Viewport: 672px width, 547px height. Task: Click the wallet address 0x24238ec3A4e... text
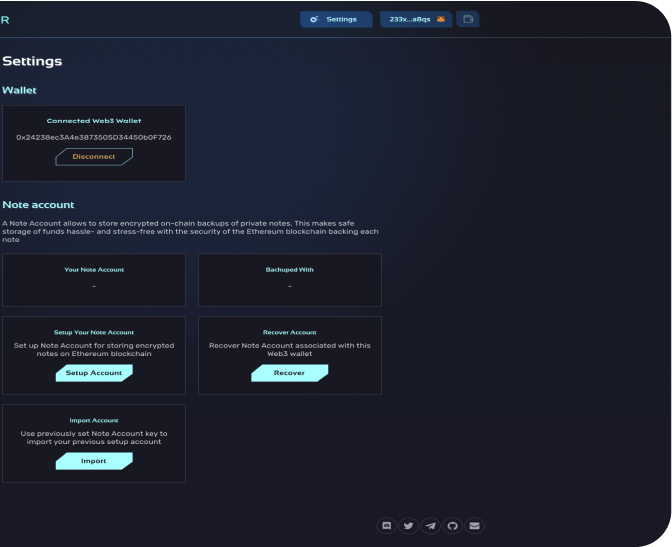94,138
